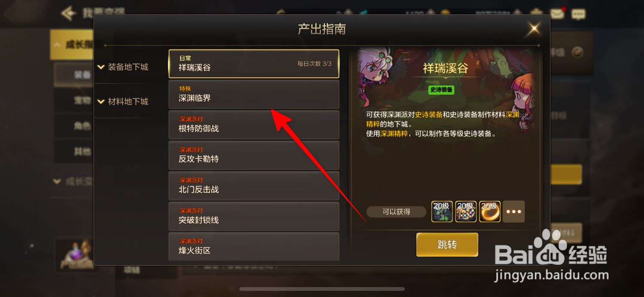Open the mail envelope icon at top right
Screen dimensions: 644x297
point(557,14)
